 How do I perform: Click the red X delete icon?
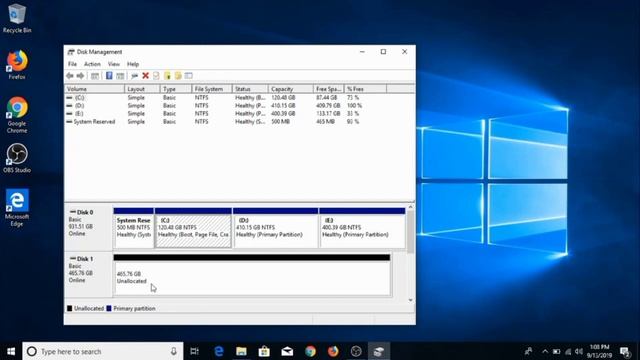point(145,76)
